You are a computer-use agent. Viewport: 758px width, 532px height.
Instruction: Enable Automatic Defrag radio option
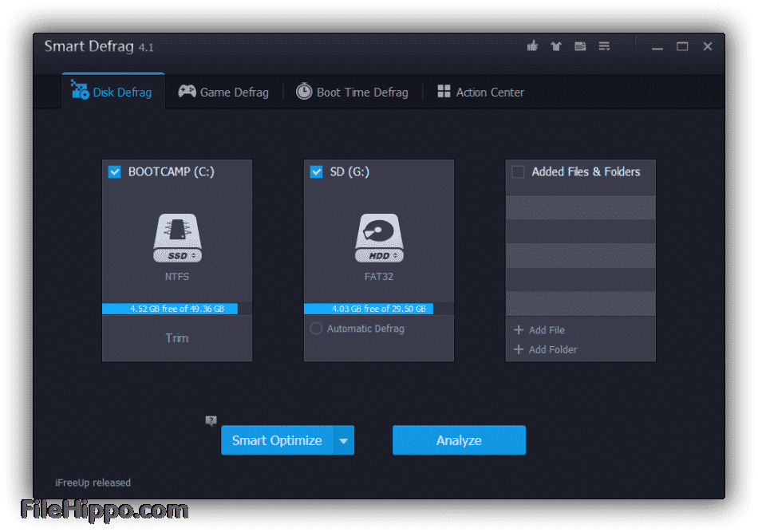click(x=316, y=329)
